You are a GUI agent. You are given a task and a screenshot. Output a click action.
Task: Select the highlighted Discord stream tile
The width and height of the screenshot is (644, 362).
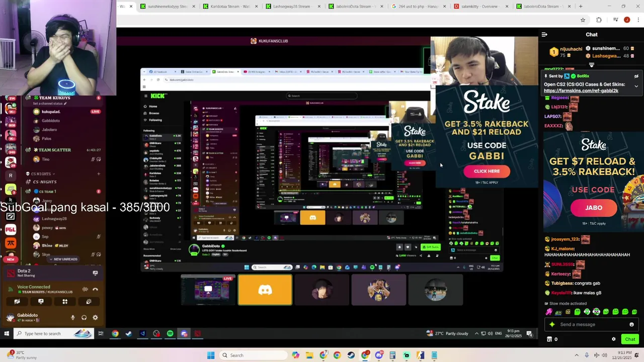click(265, 290)
